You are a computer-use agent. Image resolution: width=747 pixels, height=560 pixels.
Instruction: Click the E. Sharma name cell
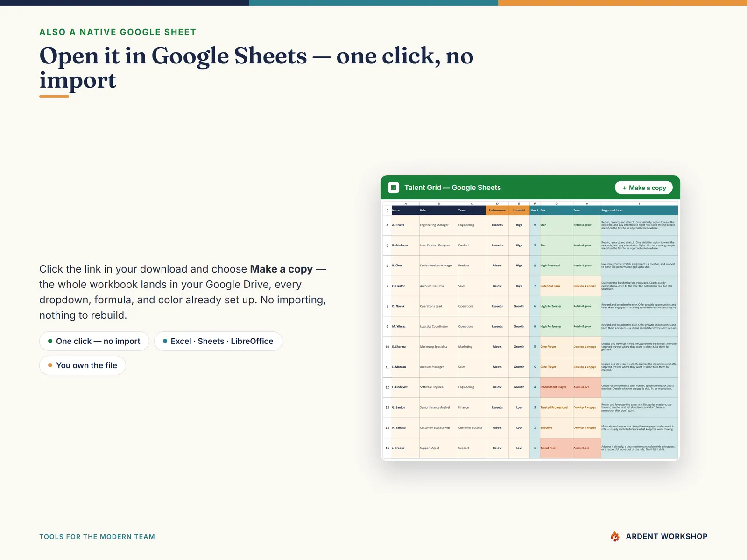point(405,347)
